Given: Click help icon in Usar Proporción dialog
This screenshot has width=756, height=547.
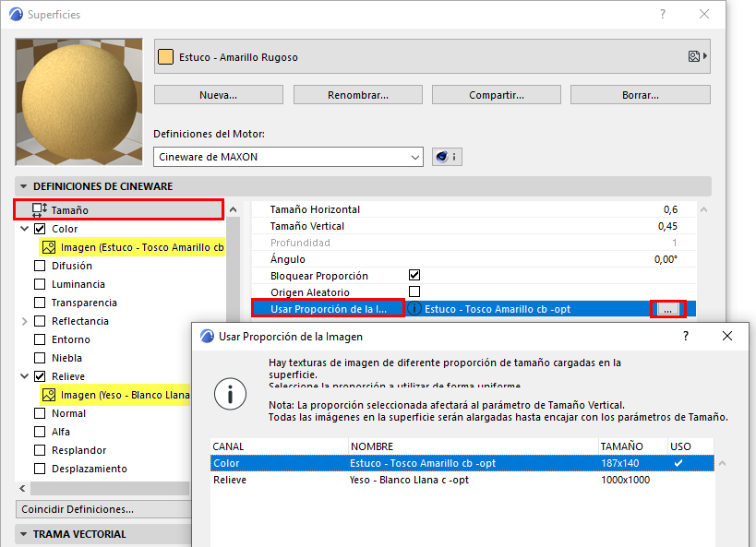Looking at the screenshot, I should click(x=686, y=336).
